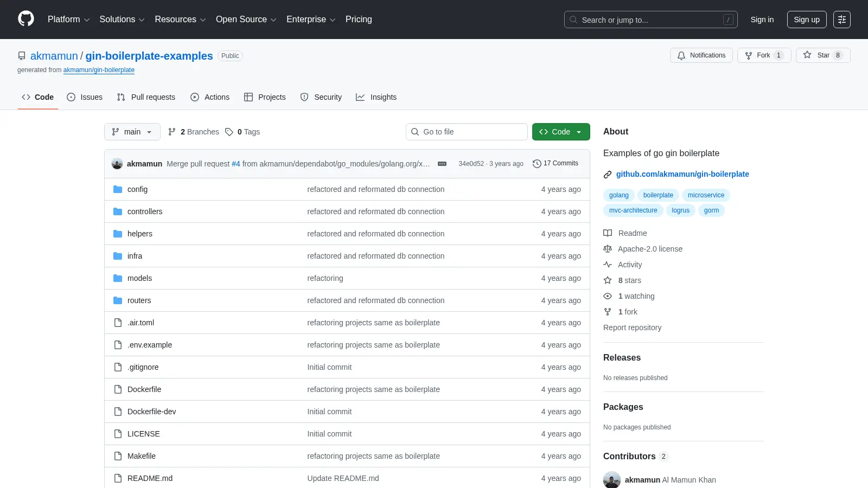Open the .env.example file
Screen dimensions: 868x488
pos(150,345)
